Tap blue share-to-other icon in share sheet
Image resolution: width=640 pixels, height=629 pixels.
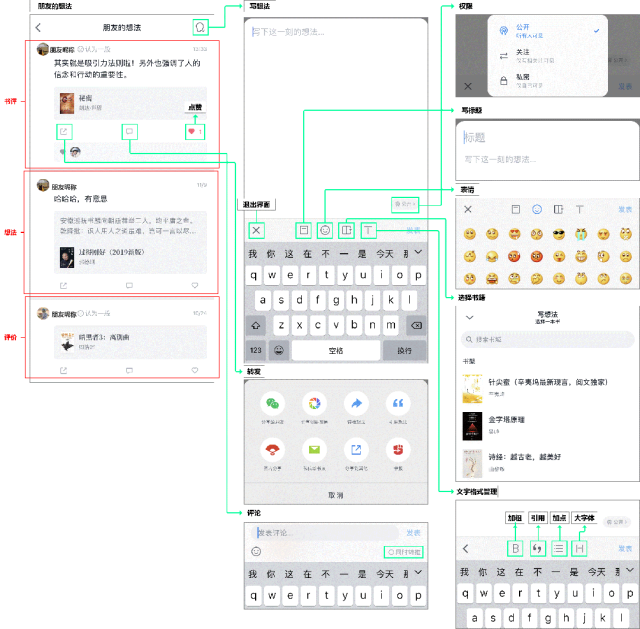(x=356, y=450)
